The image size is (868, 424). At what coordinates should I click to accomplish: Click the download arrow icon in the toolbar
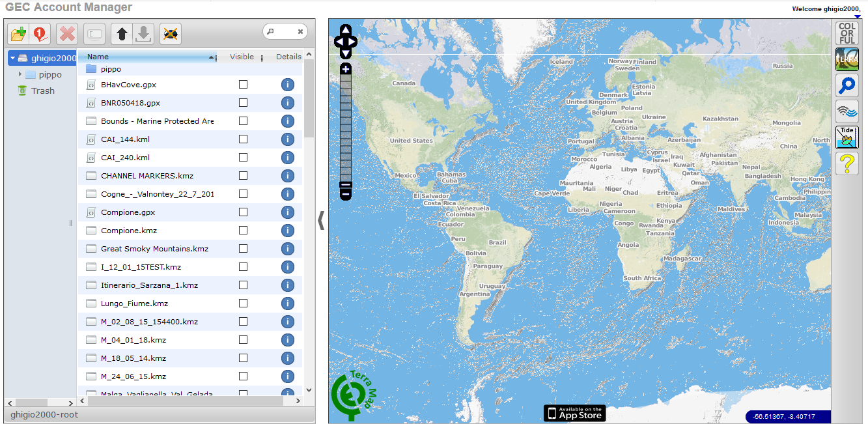coord(143,33)
